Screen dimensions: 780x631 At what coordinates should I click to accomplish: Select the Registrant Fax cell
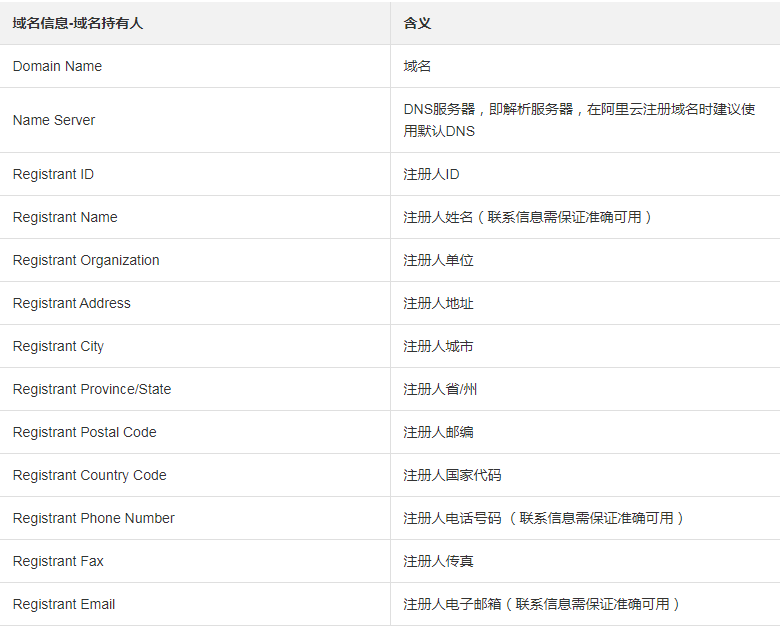click(x=58, y=561)
